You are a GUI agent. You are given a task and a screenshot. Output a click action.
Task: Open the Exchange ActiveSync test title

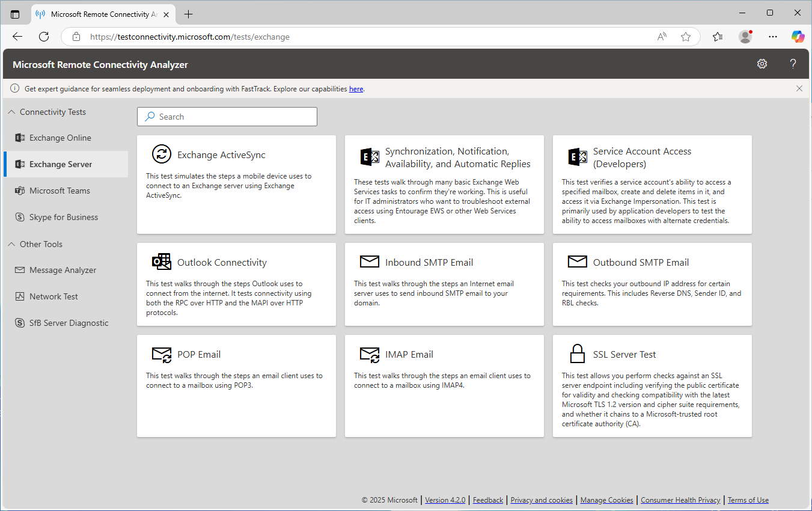click(x=221, y=155)
